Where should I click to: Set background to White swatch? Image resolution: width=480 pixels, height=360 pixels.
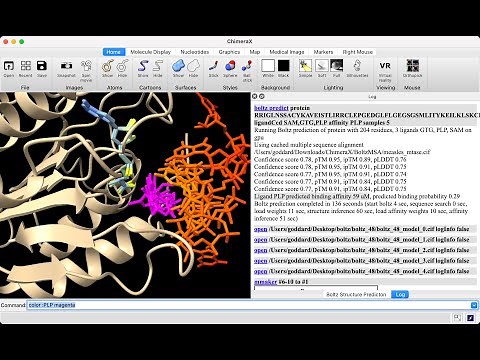tap(268, 66)
